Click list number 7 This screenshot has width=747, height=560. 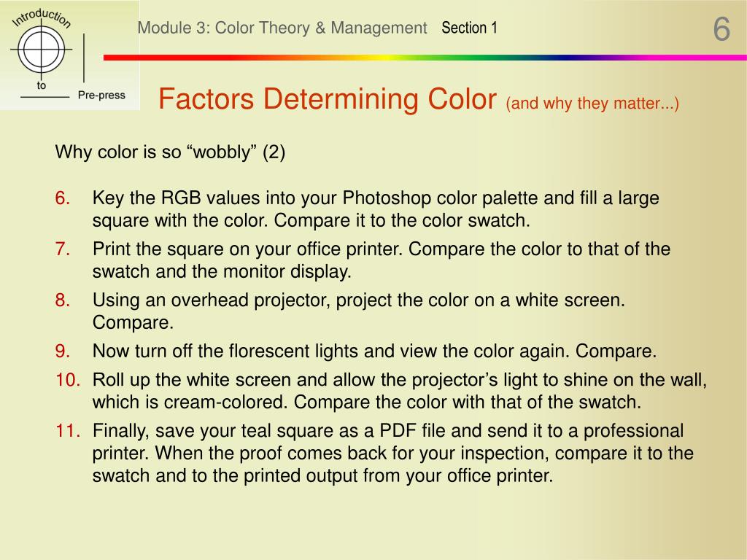pos(63,249)
